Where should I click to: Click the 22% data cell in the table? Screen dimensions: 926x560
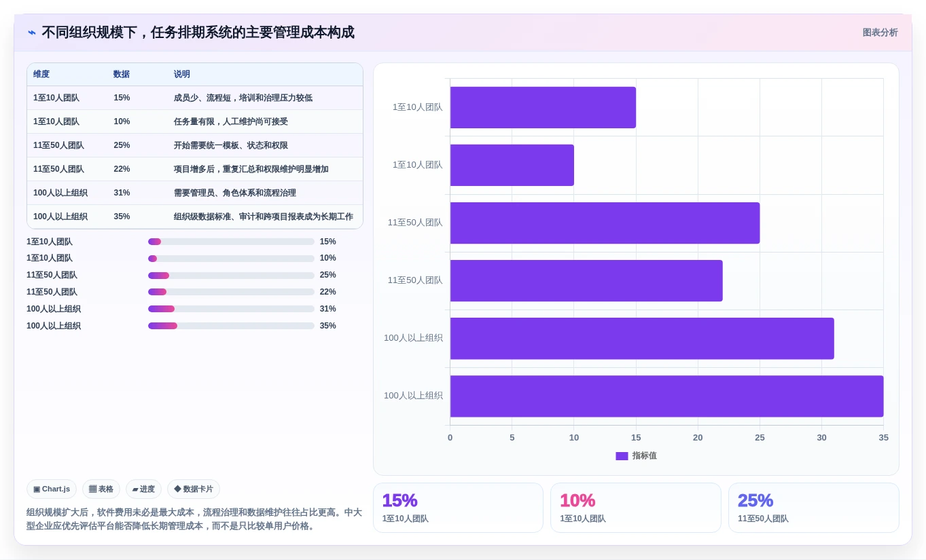pyautogui.click(x=122, y=169)
